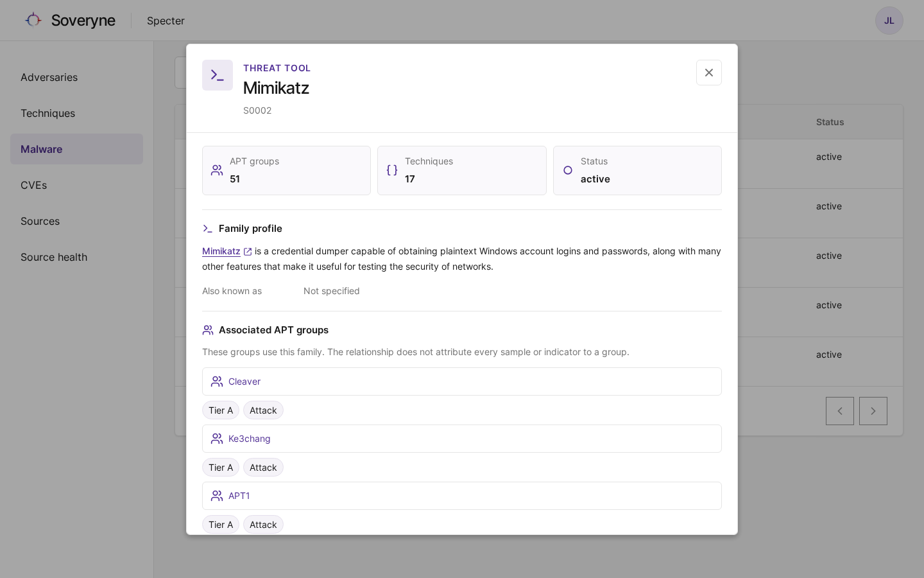
Task: Go to previous page with left chevron
Action: (x=839, y=411)
